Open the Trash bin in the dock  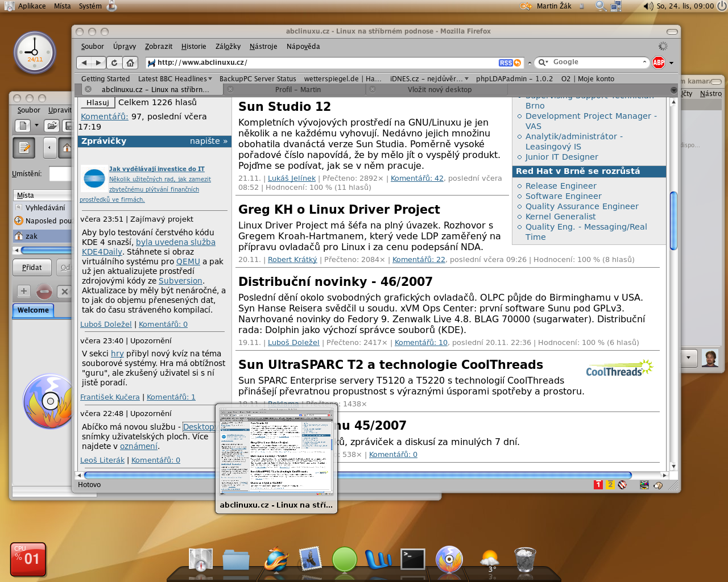click(x=526, y=560)
